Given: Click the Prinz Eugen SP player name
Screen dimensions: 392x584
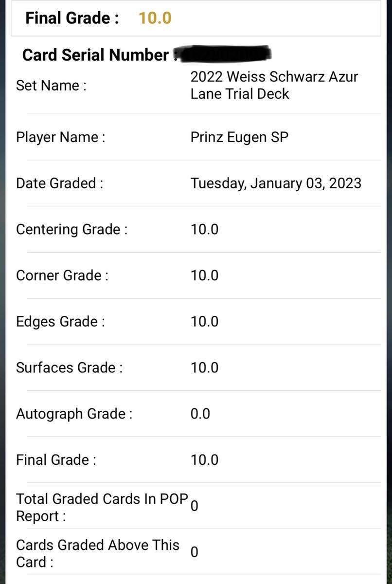Looking at the screenshot, I should (239, 137).
